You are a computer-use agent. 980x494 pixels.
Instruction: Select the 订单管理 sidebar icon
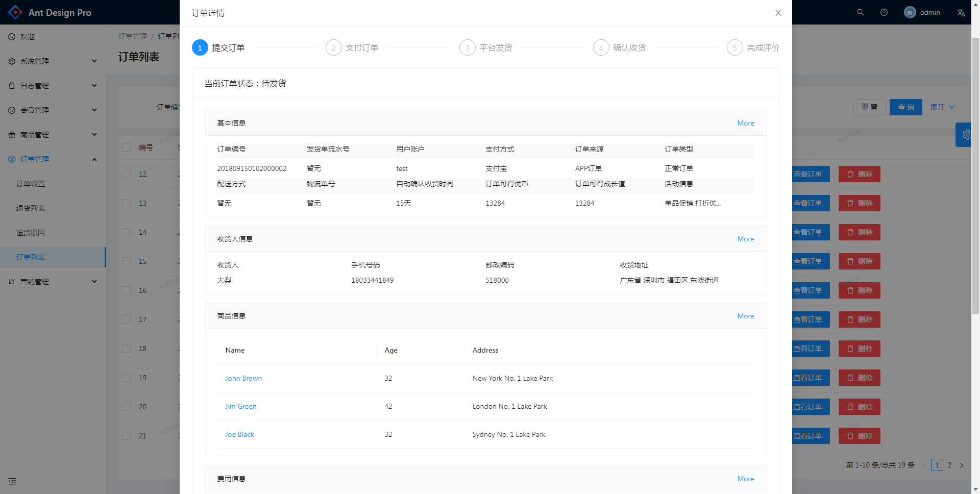(12, 159)
